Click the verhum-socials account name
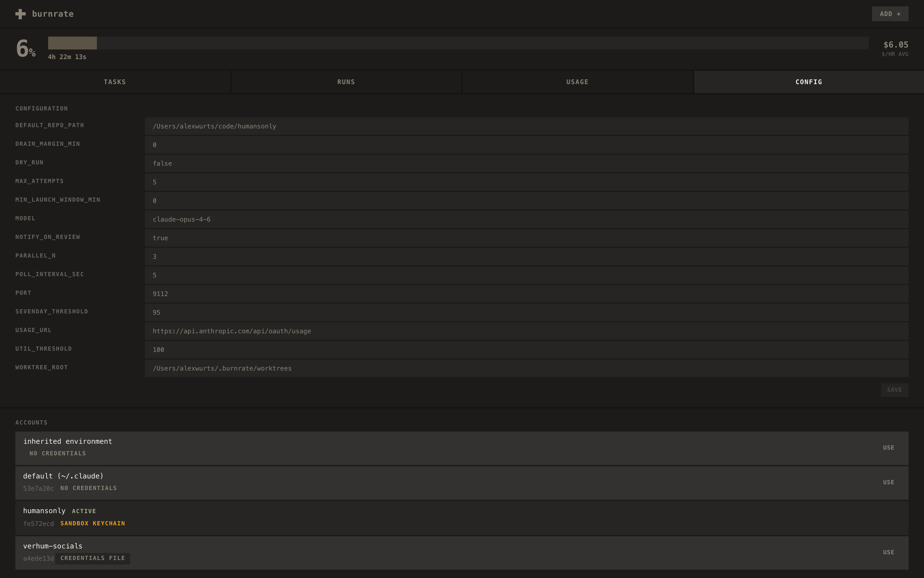The height and width of the screenshot is (578, 924). coord(53,546)
